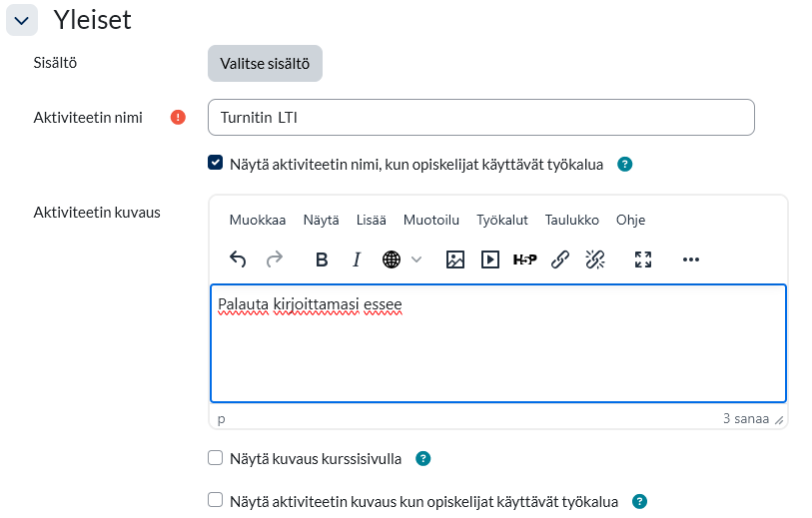Apply bold formatting in the editor
The height and width of the screenshot is (518, 812).
(x=322, y=259)
